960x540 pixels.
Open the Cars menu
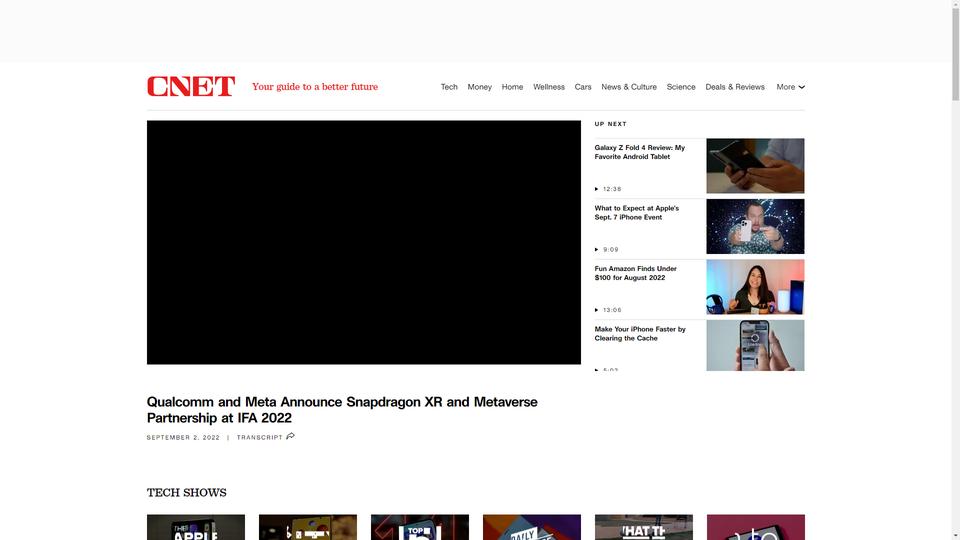[583, 87]
